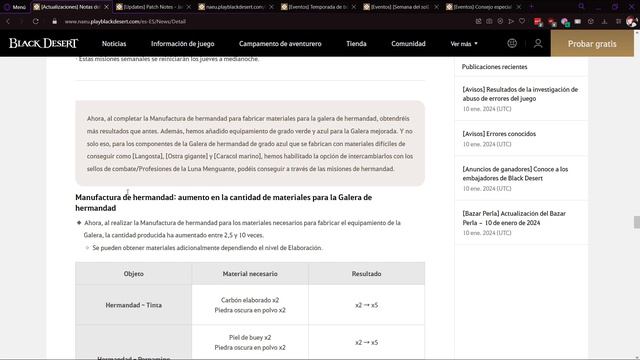The width and height of the screenshot is (640, 360).
Task: Open Actualización del Bazar Perla post
Action: coord(514,218)
